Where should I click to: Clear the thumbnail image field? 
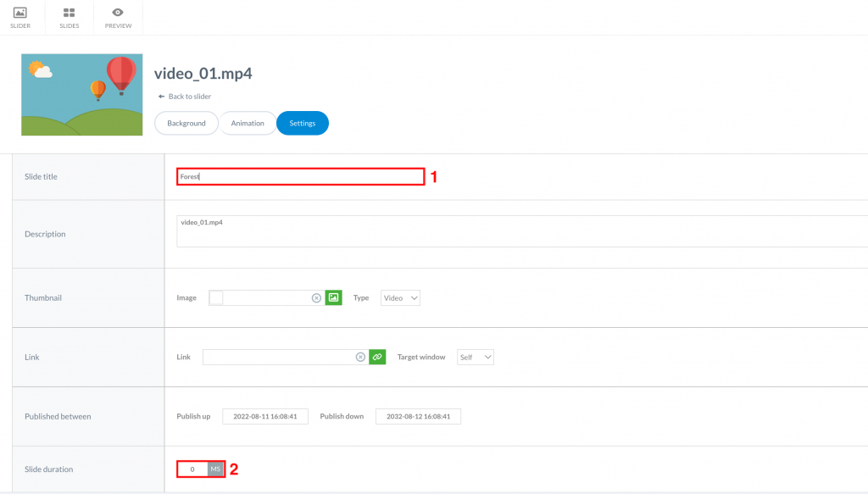[x=316, y=298]
